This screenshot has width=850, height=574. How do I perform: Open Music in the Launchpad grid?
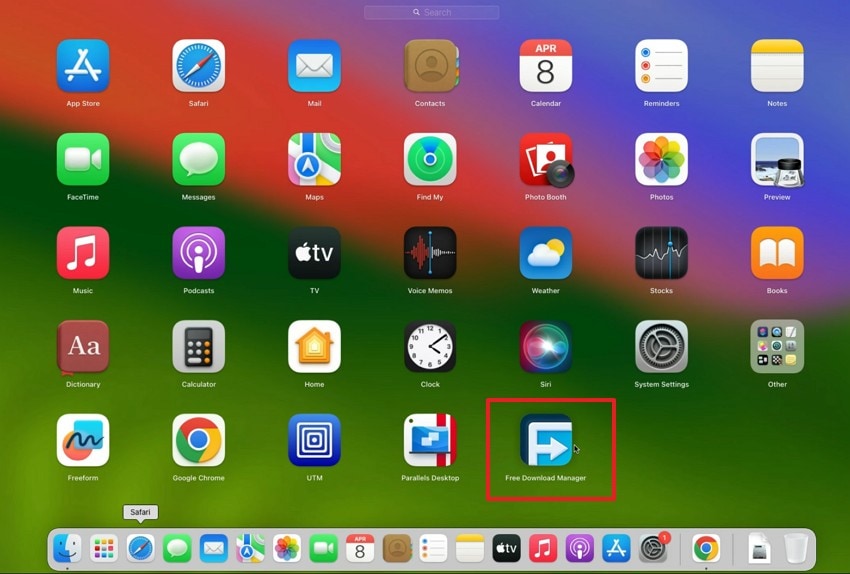83,253
